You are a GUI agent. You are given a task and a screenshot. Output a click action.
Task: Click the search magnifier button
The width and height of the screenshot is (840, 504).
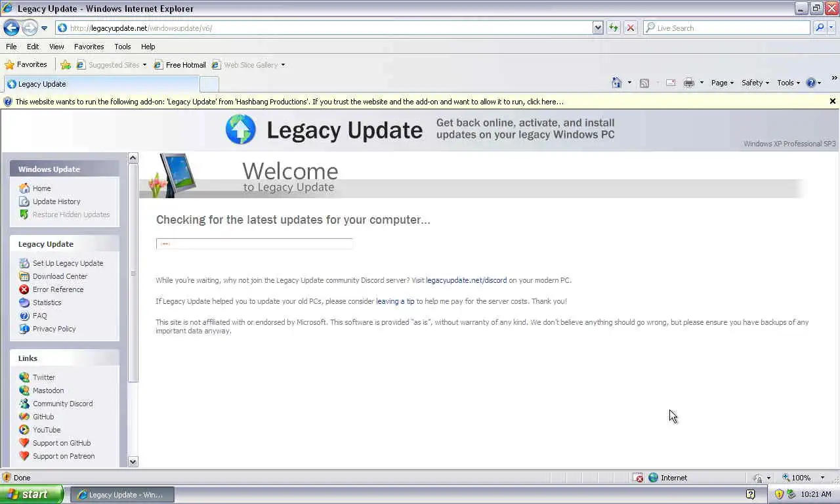point(819,28)
